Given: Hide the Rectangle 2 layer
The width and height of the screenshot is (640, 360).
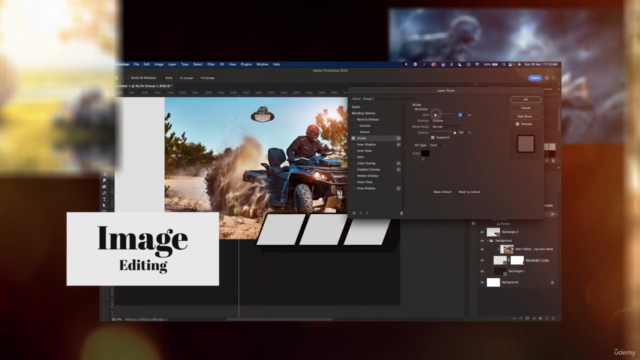Looking at the screenshot, I should click(482, 232).
